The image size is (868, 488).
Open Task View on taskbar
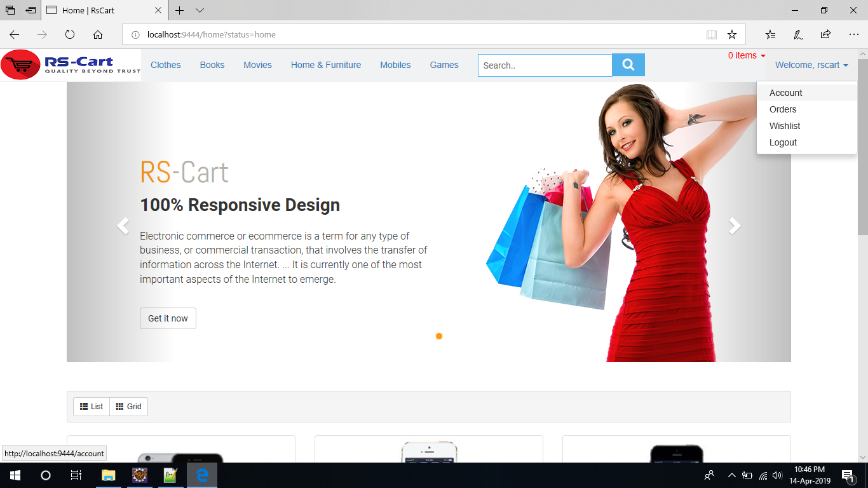(76, 475)
